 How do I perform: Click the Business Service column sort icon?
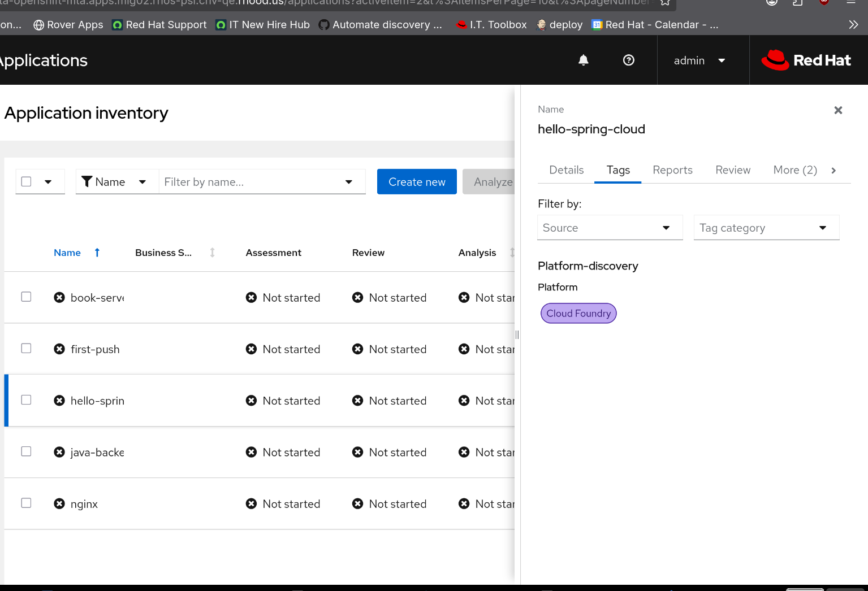(x=213, y=253)
